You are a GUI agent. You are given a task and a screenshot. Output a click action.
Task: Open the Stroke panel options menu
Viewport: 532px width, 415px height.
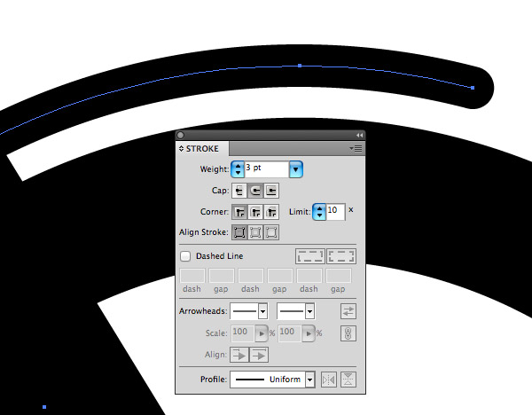click(356, 149)
